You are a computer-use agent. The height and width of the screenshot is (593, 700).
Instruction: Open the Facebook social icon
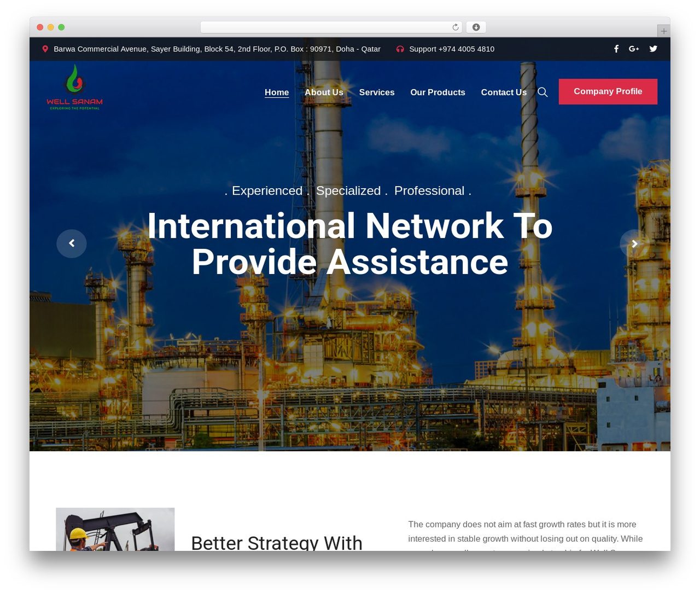click(x=616, y=49)
